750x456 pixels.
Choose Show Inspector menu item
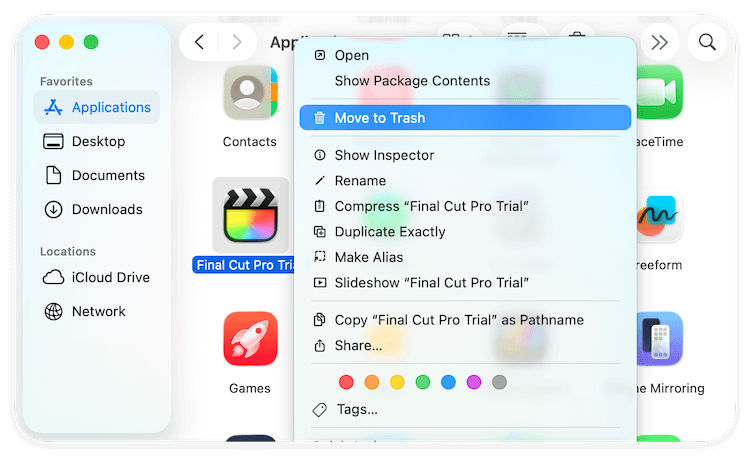tap(465, 155)
